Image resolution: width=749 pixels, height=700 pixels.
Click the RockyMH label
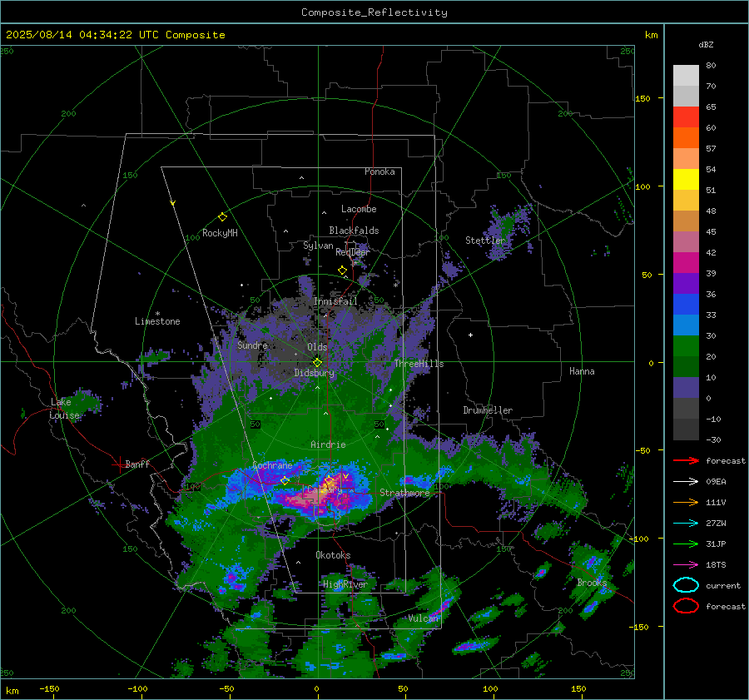tap(220, 233)
